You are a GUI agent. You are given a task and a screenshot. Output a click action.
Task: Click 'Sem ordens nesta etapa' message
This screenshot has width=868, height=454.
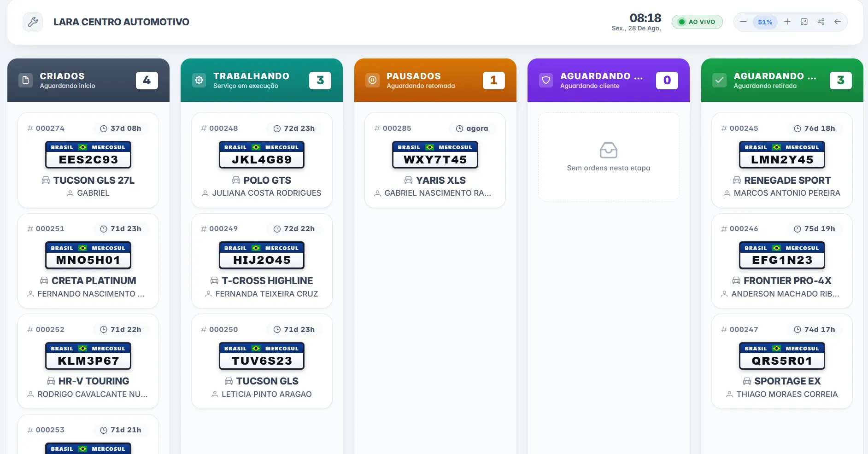[609, 168]
